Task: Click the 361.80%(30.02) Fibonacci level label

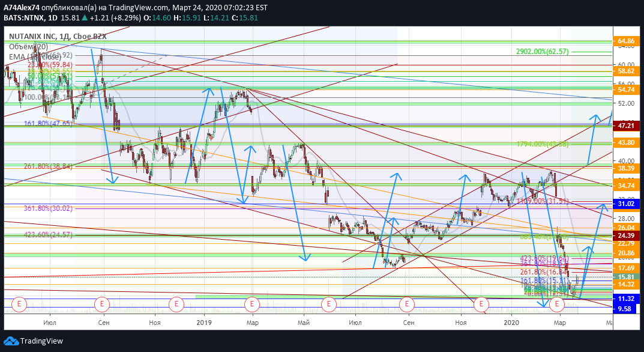Action: (48, 208)
